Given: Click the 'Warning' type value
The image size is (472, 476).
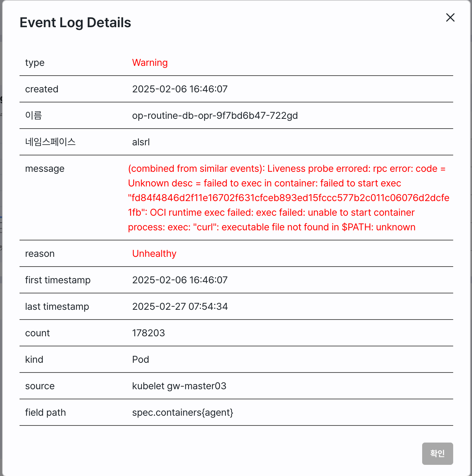Looking at the screenshot, I should [150, 63].
